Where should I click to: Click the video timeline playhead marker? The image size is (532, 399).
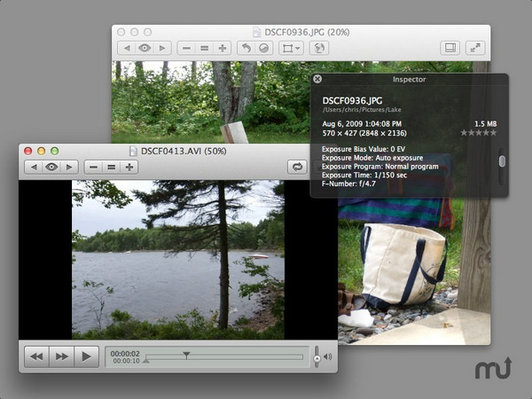tap(186, 355)
